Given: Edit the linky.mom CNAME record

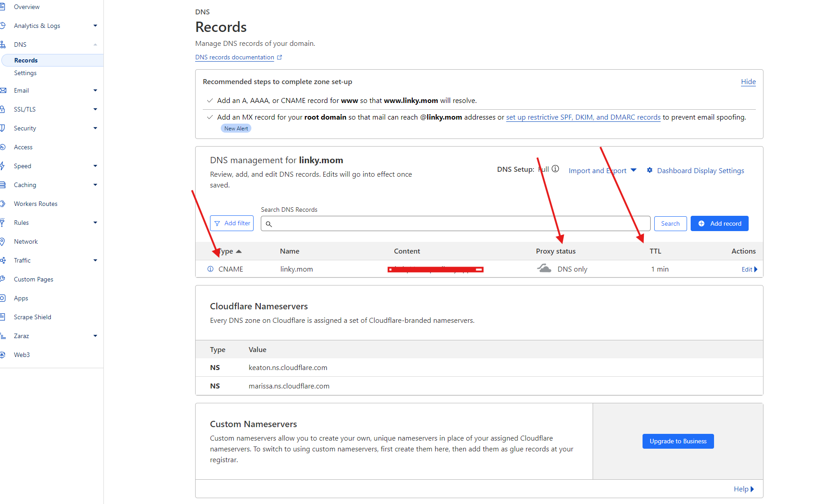Looking at the screenshot, I should coord(750,269).
